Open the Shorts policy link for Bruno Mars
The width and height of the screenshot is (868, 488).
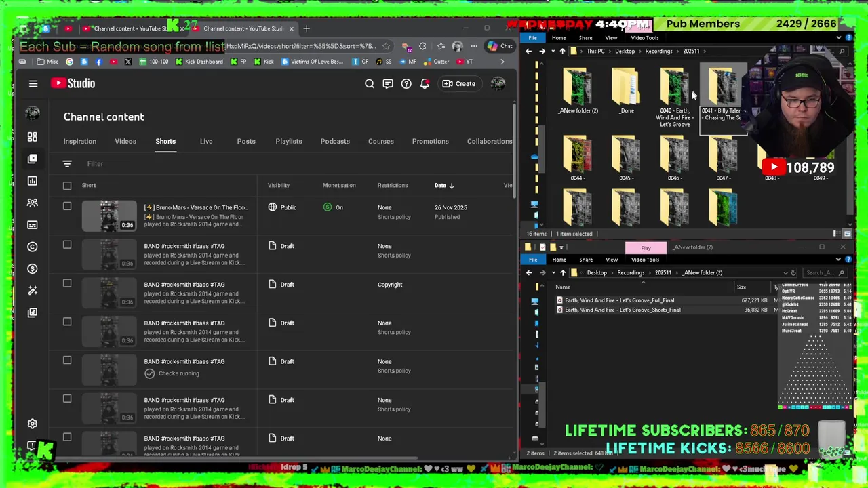click(394, 217)
